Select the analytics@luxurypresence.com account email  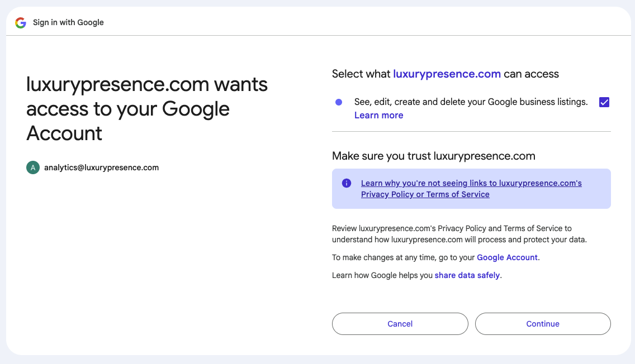(101, 167)
